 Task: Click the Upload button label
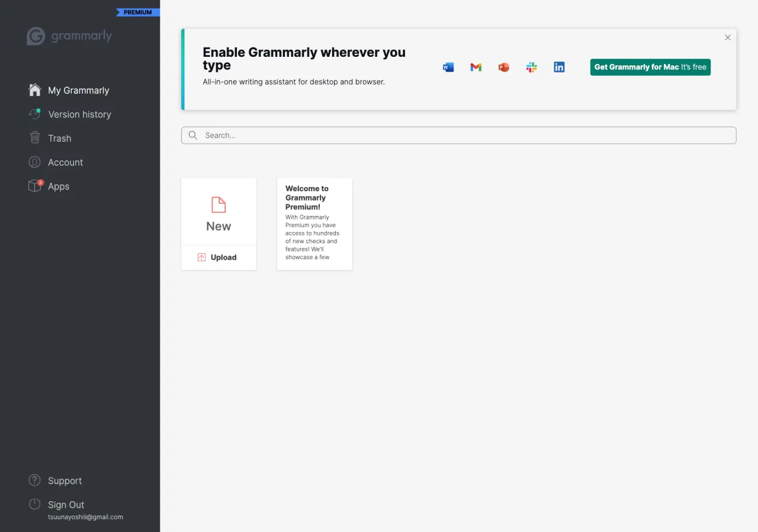coord(223,257)
